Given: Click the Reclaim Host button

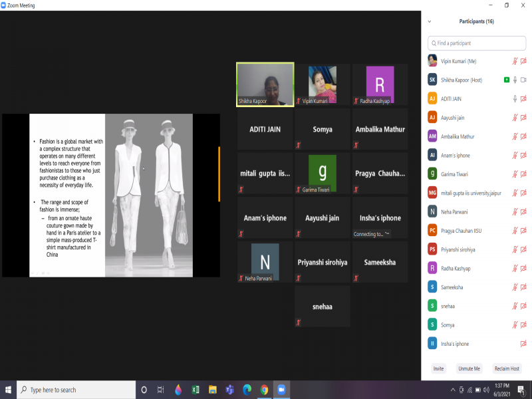Looking at the screenshot, I should click(x=507, y=368).
